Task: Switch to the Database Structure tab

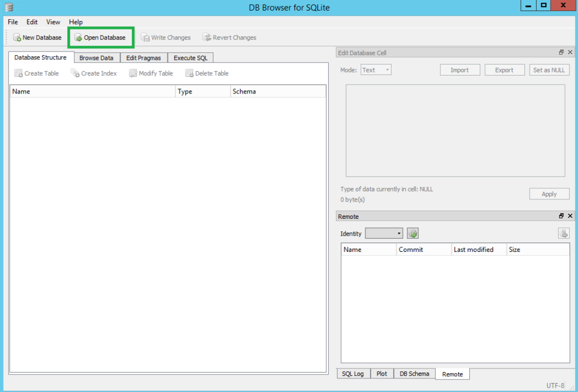Action: [x=40, y=58]
